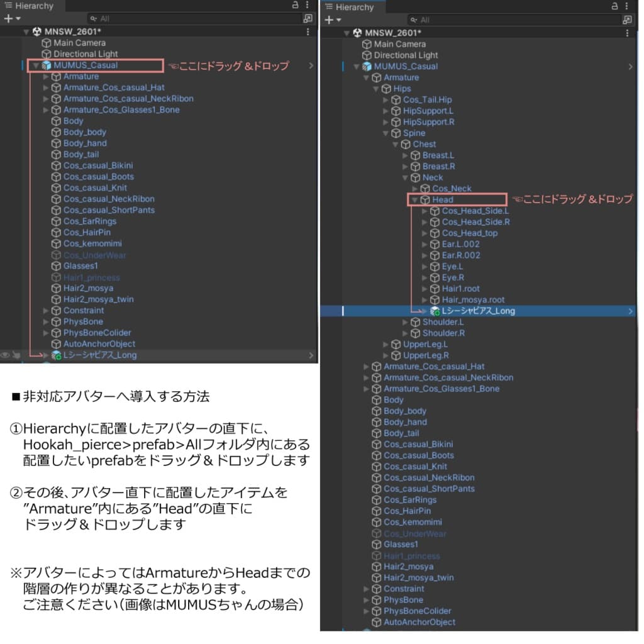Click the pop-out icon right of the search bar
644x644 pixels.
point(308,18)
